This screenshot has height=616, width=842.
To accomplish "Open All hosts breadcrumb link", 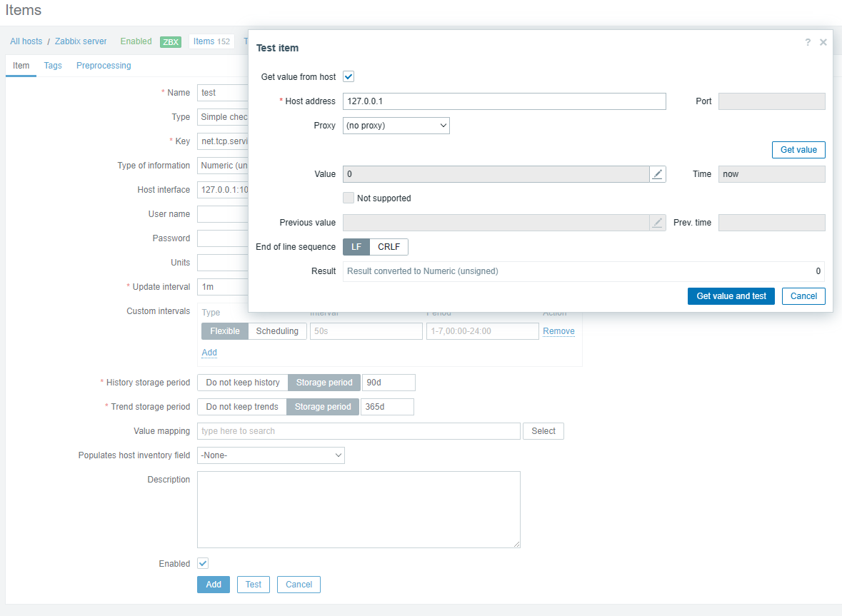I will pyautogui.click(x=26, y=41).
